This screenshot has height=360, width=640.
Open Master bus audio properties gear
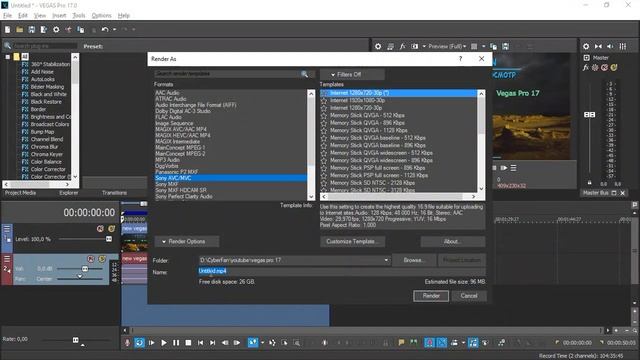pos(586,46)
